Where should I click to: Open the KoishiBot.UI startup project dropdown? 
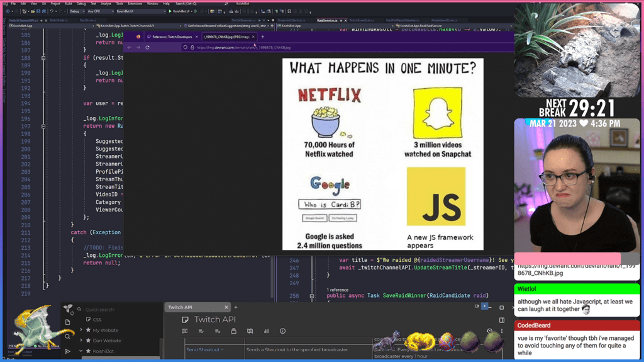[x=140, y=11]
